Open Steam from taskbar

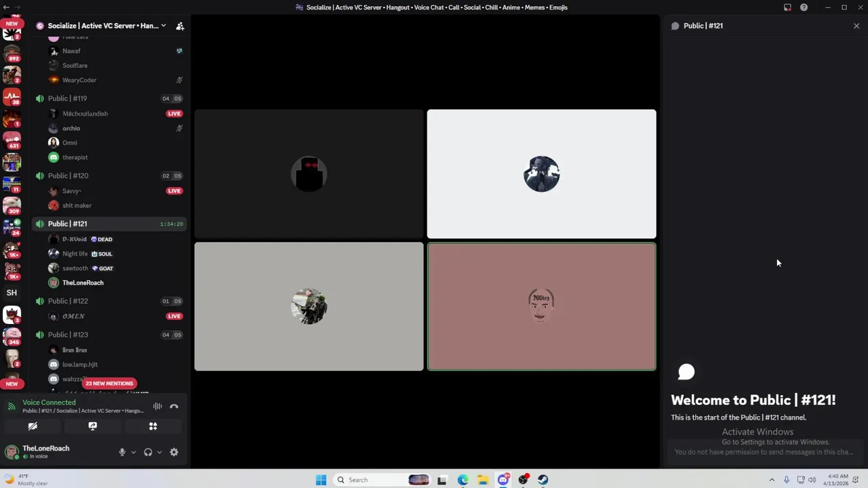coord(543,480)
